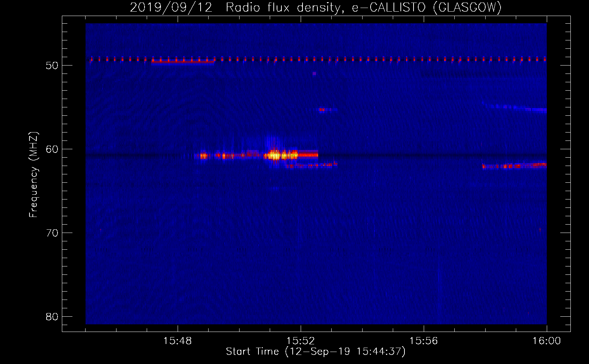Click the 'Frequency (MHZ)' y-axis title
The image size is (589, 364).
[33, 174]
